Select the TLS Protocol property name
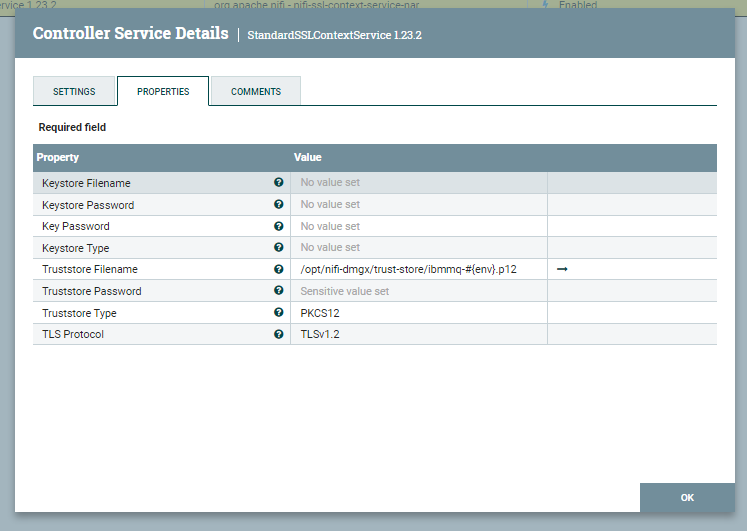Image resolution: width=747 pixels, height=531 pixels. [73, 334]
